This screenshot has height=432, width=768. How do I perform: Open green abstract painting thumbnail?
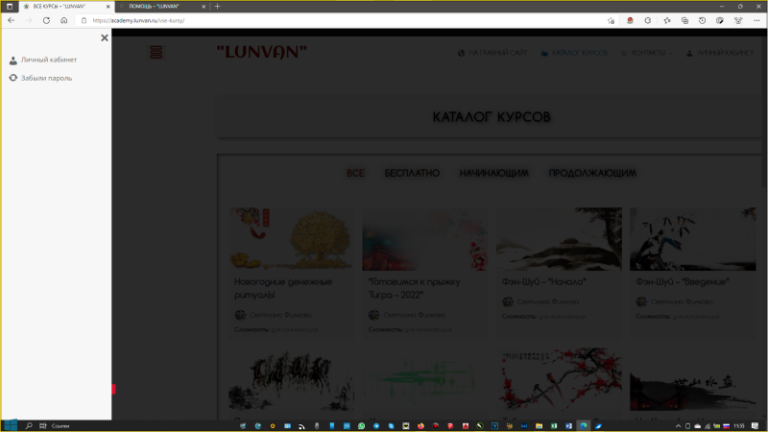425,380
